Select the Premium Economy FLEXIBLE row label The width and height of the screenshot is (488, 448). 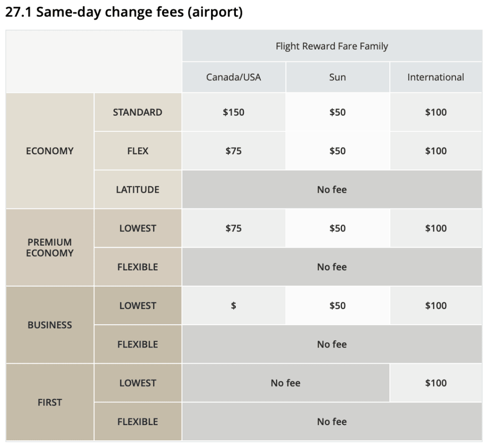pyautogui.click(x=137, y=267)
